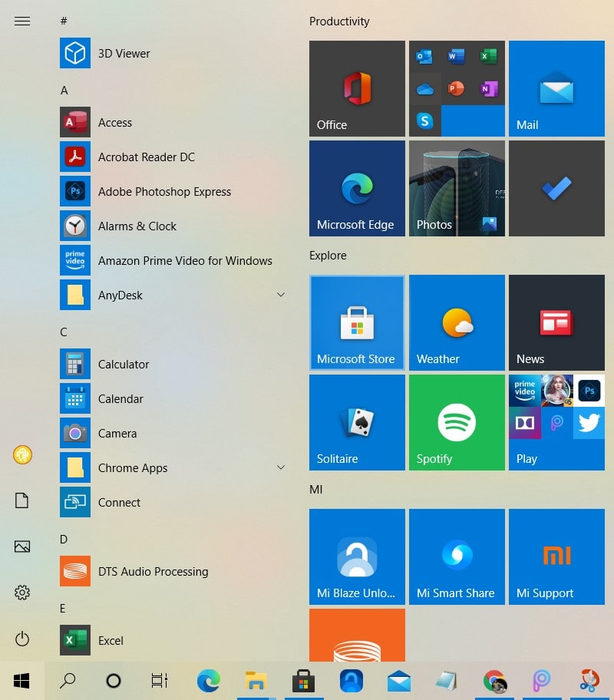
Task: Jump to letter D section header
Action: (64, 540)
